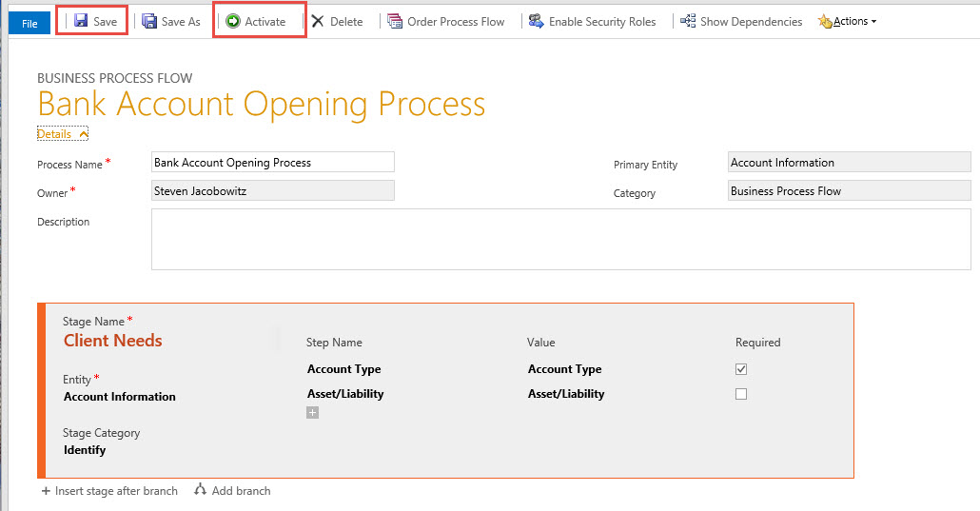Uncheck Required for Account Type step
The height and width of the screenshot is (511, 980).
pos(741,369)
